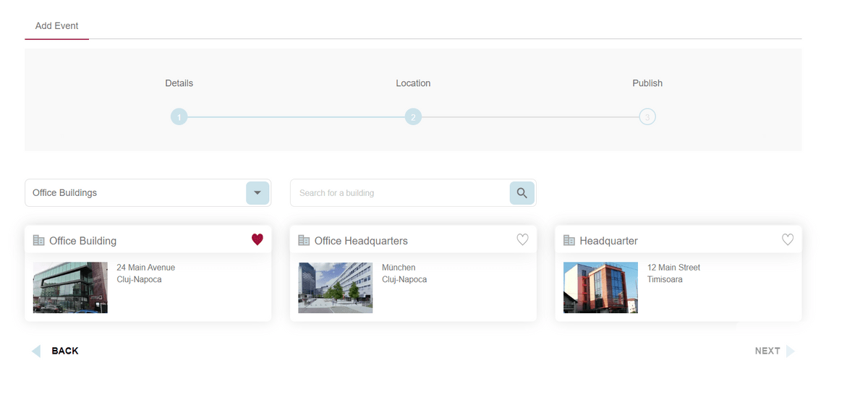Favorite the Headquarter card in Timisoara

coord(788,239)
